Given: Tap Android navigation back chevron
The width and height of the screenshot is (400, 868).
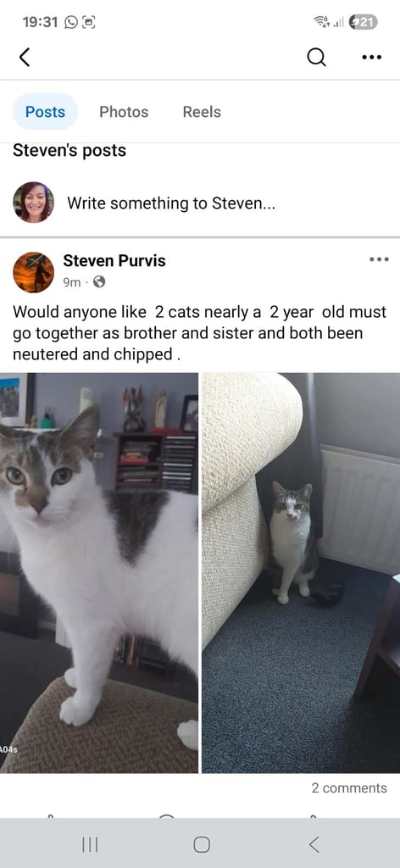Looking at the screenshot, I should point(314,844).
